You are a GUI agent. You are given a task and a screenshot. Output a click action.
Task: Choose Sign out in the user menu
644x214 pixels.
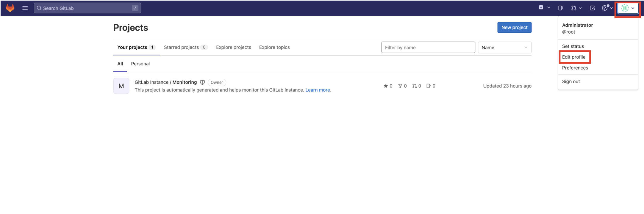[571, 81]
